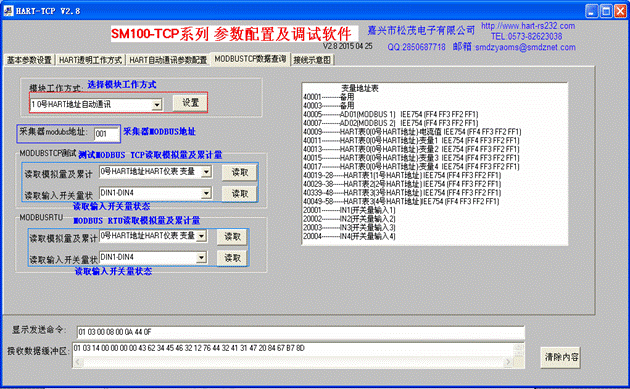Click the 40009 HART表0 电流值 row
Image resolution: width=630 pixels, height=389 pixels.
click(x=412, y=132)
